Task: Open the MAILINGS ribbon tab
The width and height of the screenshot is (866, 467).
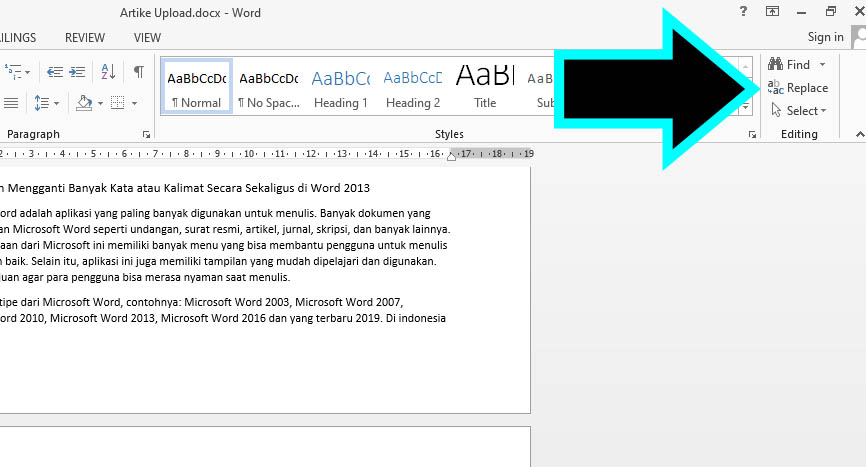Action: pos(18,38)
